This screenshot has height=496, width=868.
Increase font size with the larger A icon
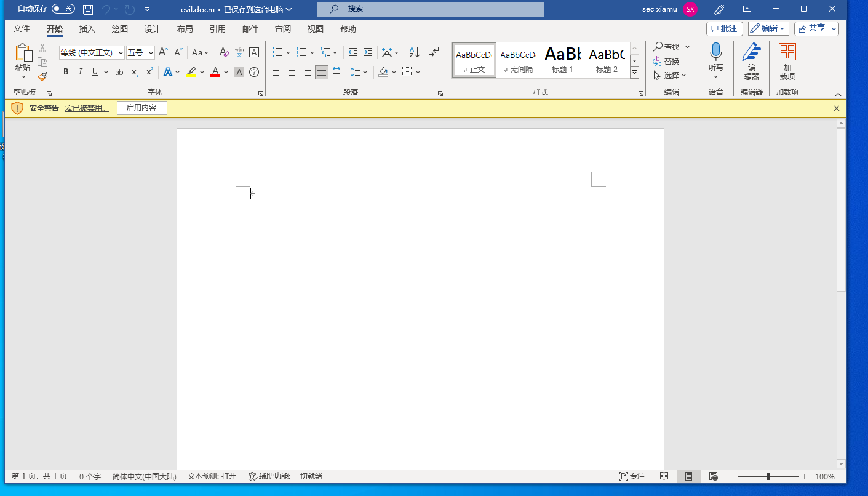click(x=163, y=52)
